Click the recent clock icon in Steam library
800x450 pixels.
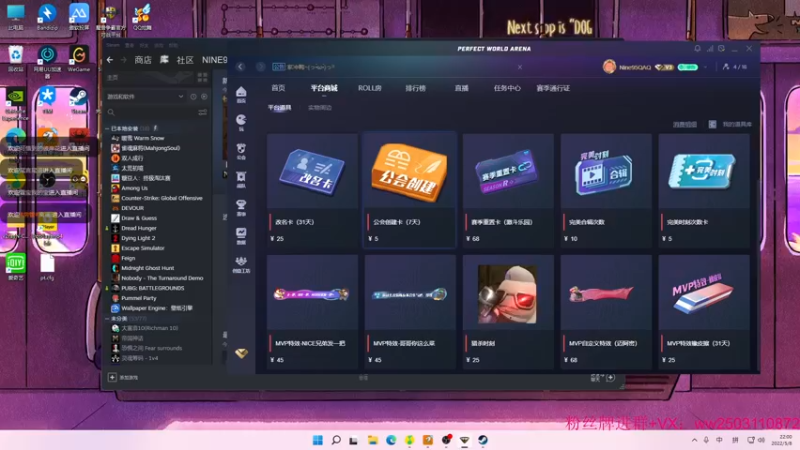[x=193, y=96]
